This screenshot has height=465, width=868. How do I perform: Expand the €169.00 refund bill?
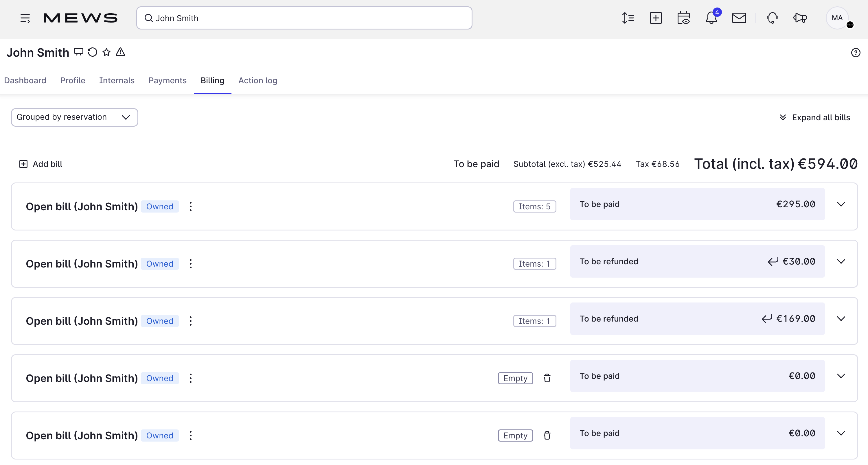point(841,319)
